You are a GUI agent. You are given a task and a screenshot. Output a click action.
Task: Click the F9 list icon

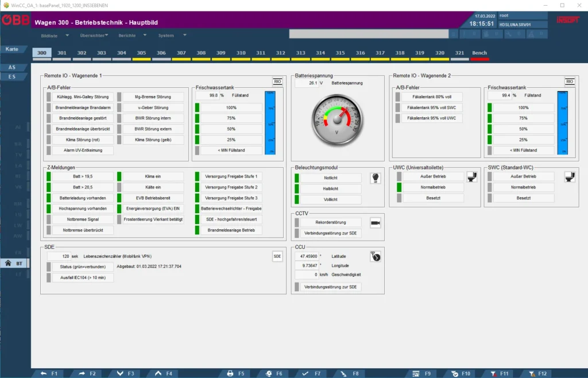point(416,373)
